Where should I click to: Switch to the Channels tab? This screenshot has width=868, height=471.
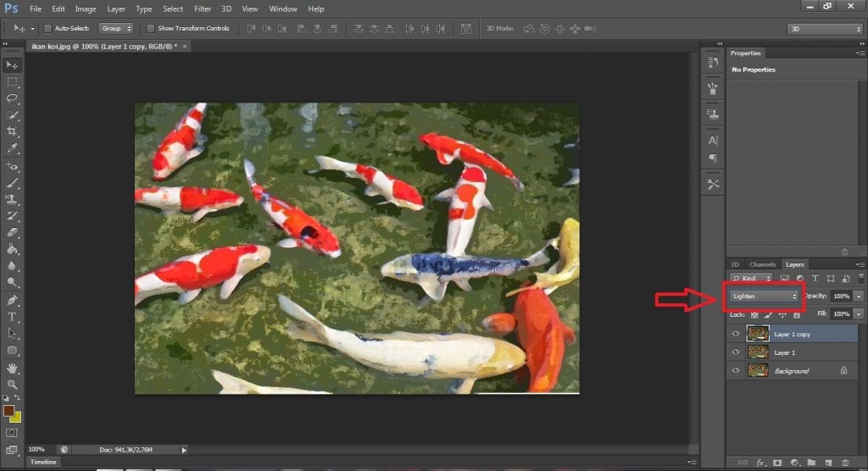[763, 264]
